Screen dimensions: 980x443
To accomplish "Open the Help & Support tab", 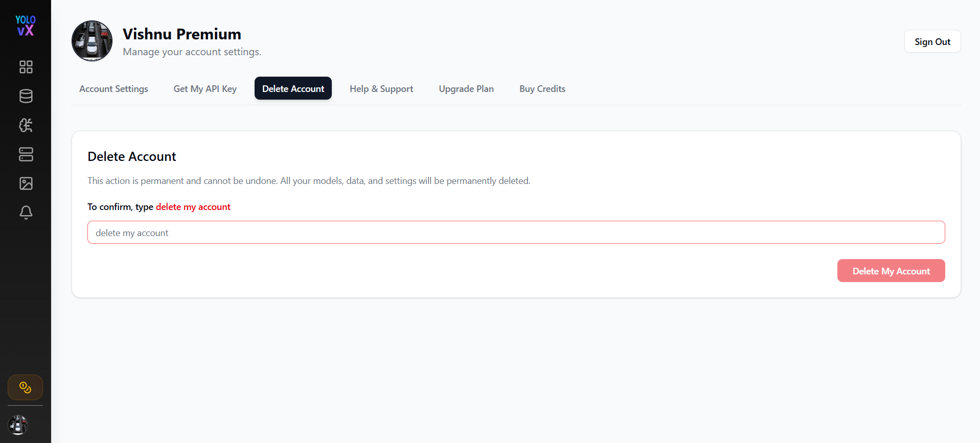I will point(381,88).
